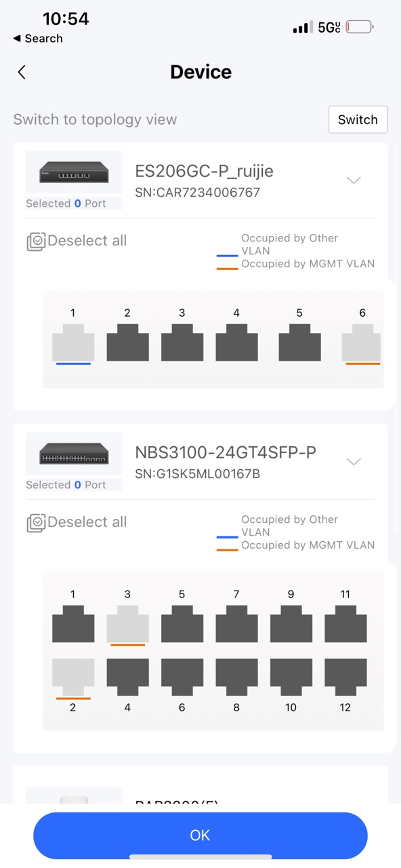Select port 2 on the ES206GC-P switch
This screenshot has height=868, width=401.
tap(127, 342)
